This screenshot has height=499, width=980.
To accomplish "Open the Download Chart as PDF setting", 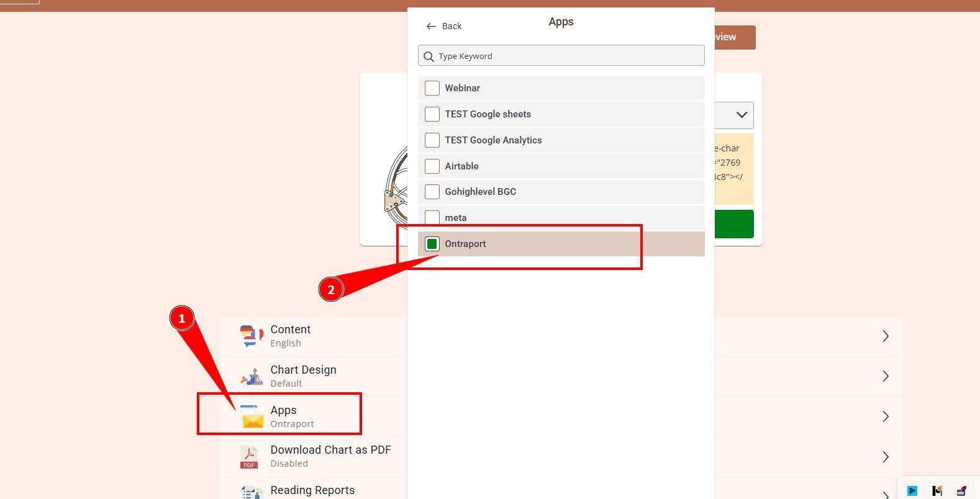I will click(330, 456).
